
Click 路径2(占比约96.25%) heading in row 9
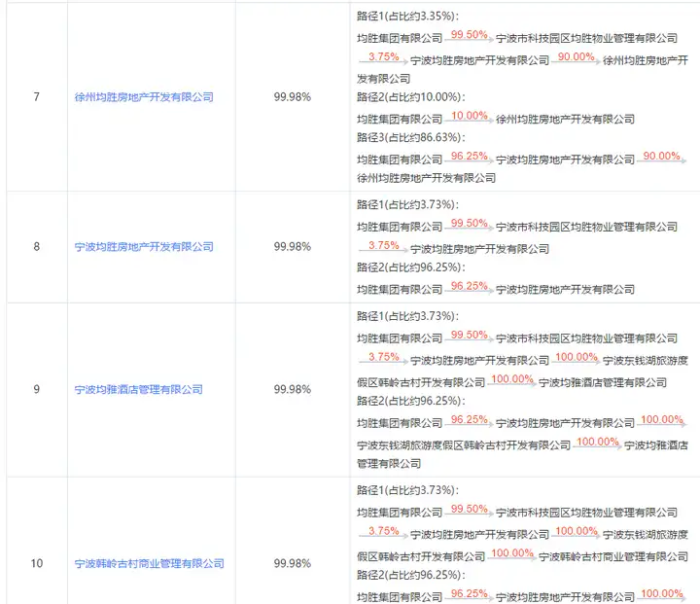click(410, 401)
